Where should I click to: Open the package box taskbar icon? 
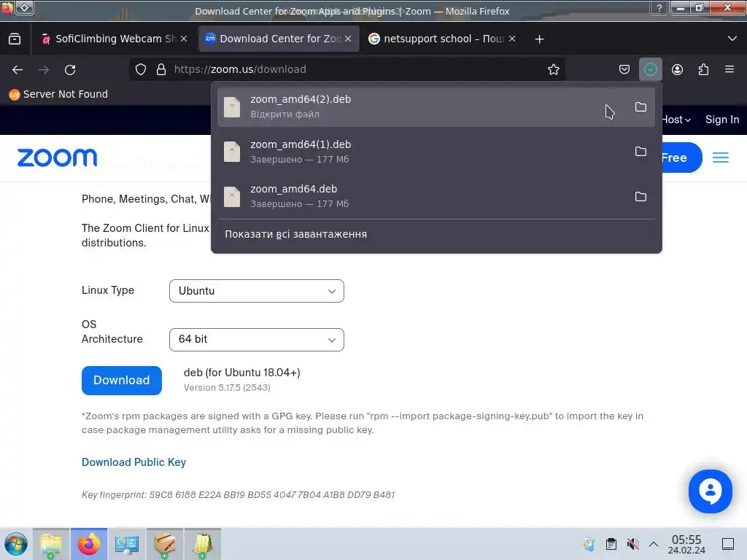(x=164, y=544)
